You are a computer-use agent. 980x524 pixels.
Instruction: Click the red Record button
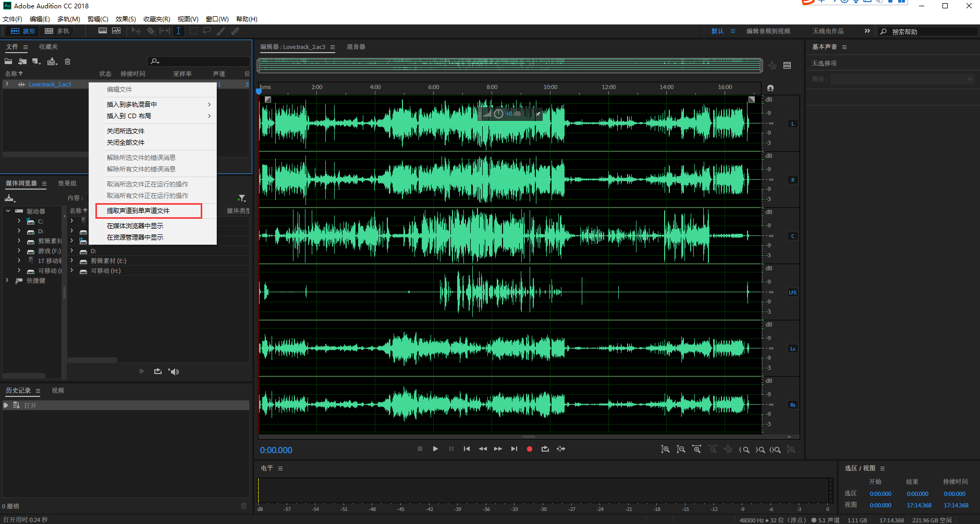pyautogui.click(x=530, y=449)
